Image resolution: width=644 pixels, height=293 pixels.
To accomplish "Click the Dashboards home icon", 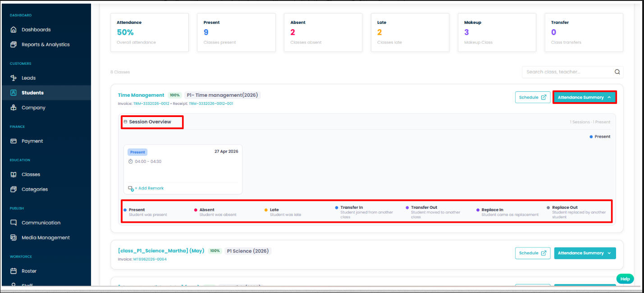I will (x=14, y=30).
